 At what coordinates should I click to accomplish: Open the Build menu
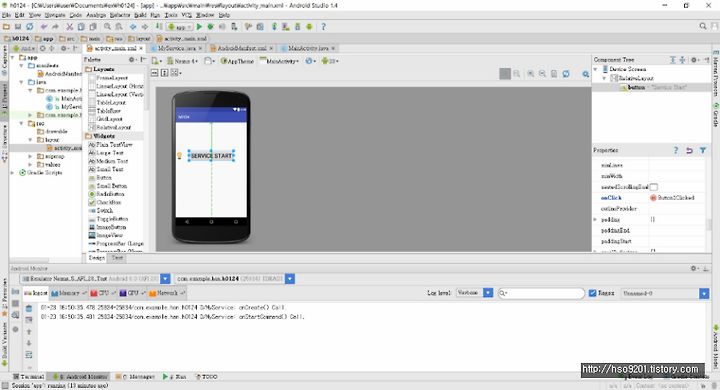pyautogui.click(x=140, y=15)
